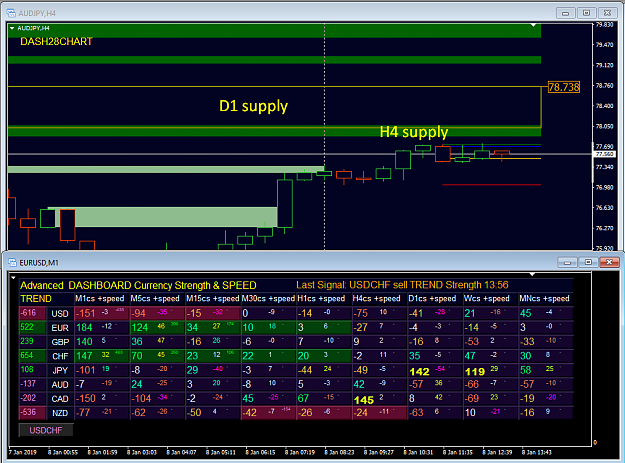Close the EURUSD,M1 chart window
The image size is (625, 463).
click(609, 262)
